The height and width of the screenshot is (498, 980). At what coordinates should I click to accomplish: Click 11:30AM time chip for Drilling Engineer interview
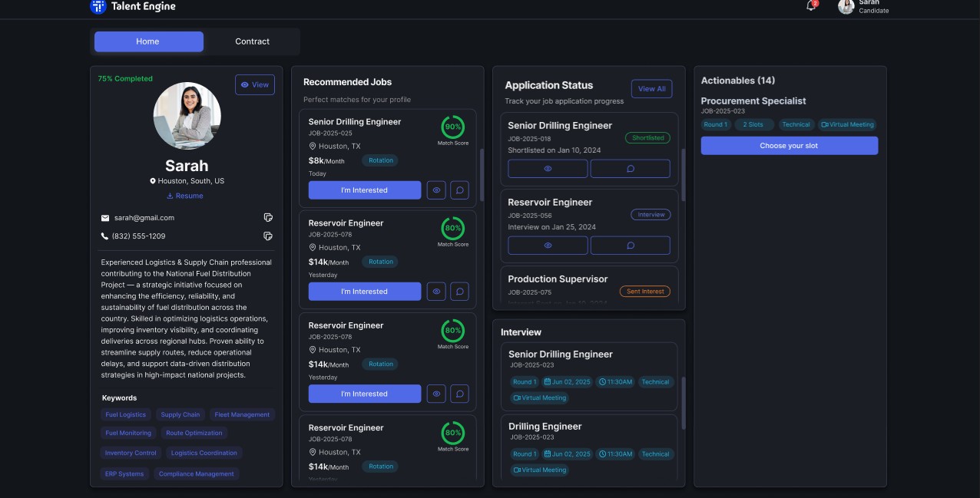[x=616, y=454]
